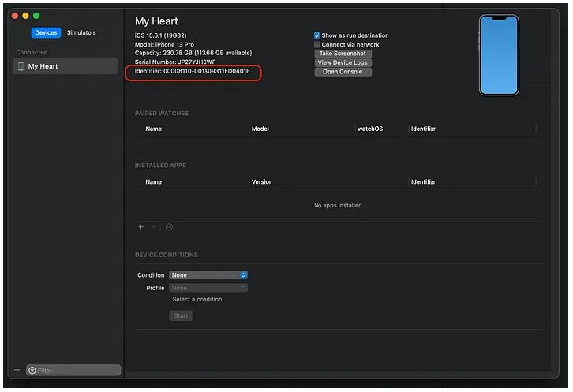The height and width of the screenshot is (392, 573).
Task: Enable Connect via network checkbox
Action: click(x=316, y=45)
